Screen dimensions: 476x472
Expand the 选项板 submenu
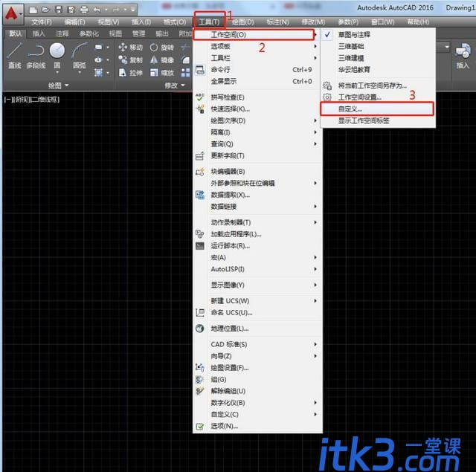click(257, 46)
